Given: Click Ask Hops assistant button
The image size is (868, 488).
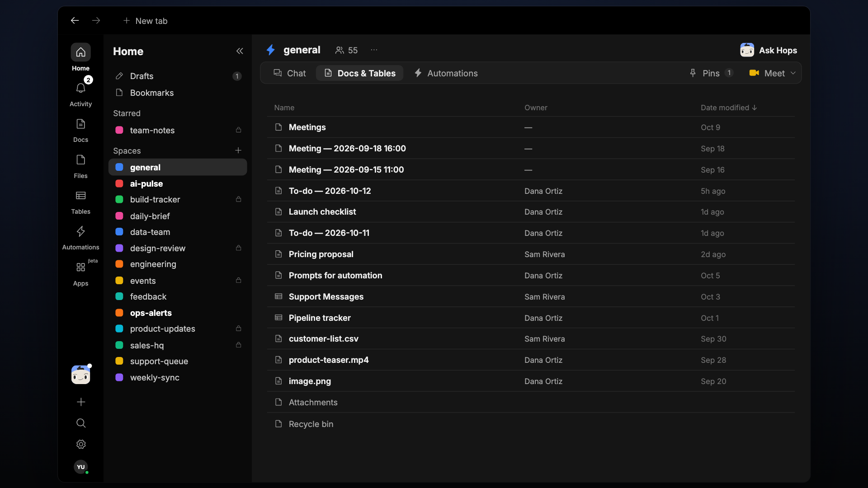Looking at the screenshot, I should 769,50.
